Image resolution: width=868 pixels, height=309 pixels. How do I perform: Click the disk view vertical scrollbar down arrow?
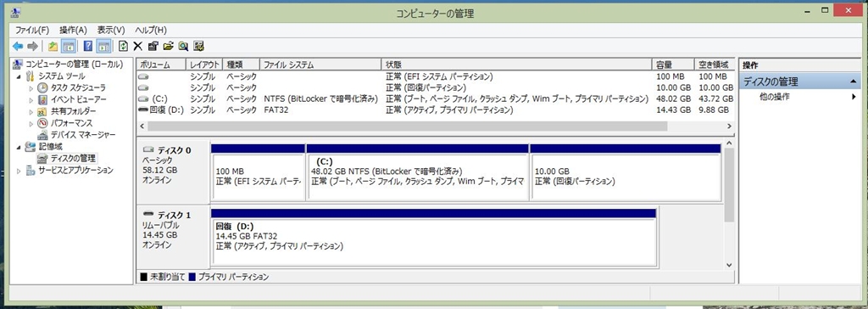[x=729, y=265]
